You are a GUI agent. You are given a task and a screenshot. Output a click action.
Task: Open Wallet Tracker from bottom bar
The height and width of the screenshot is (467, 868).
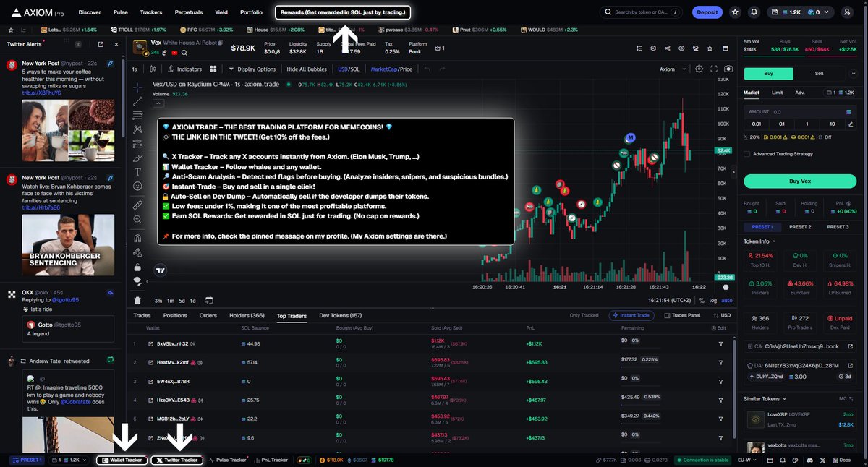122,460
